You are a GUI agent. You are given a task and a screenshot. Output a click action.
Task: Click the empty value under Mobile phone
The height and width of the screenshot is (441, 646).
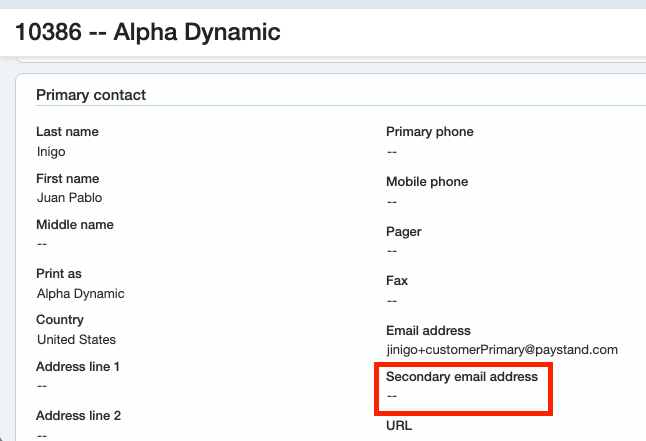392,202
